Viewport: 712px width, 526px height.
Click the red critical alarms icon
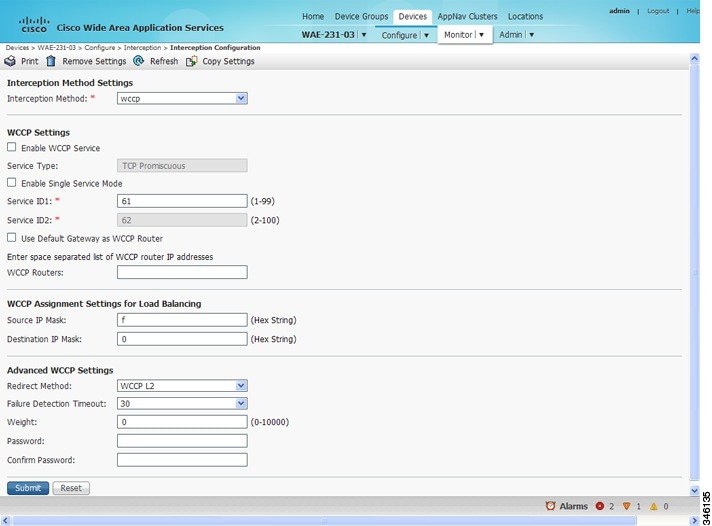click(x=600, y=506)
